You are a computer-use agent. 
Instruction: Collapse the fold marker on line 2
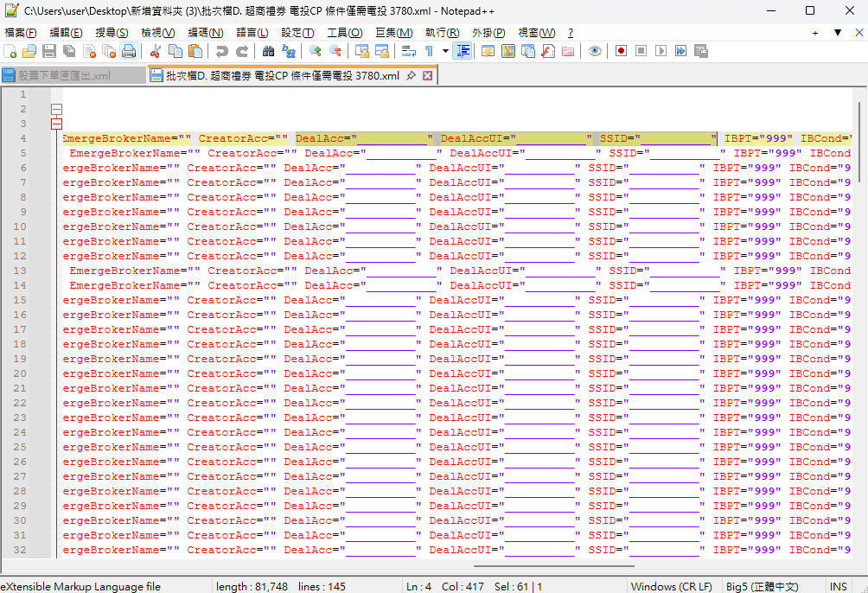[56, 109]
